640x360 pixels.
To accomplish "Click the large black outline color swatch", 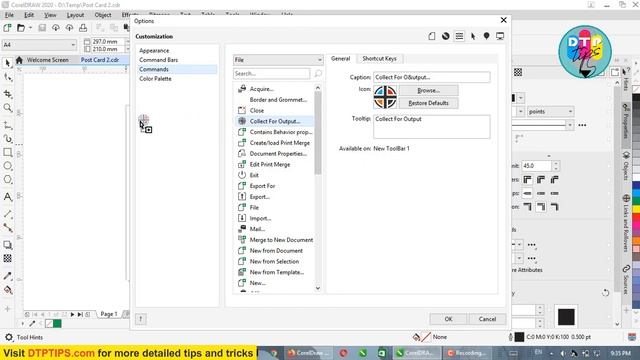I will click(x=566, y=316).
